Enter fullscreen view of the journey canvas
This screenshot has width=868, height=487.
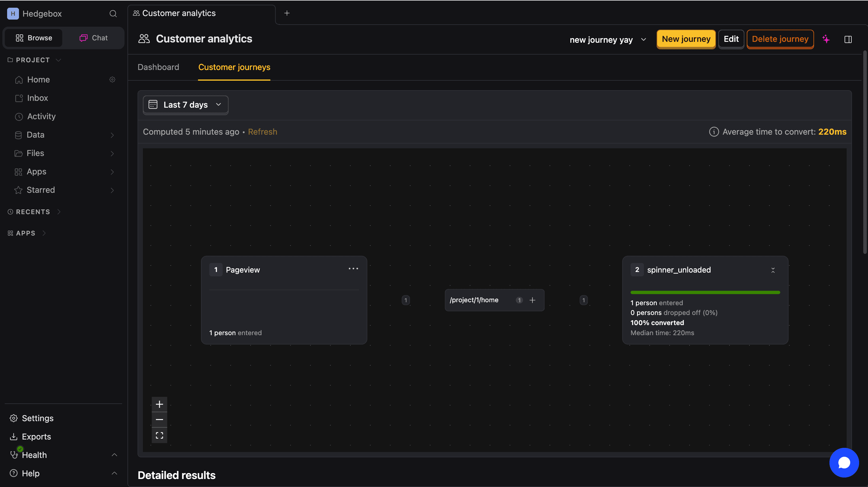[x=159, y=435]
